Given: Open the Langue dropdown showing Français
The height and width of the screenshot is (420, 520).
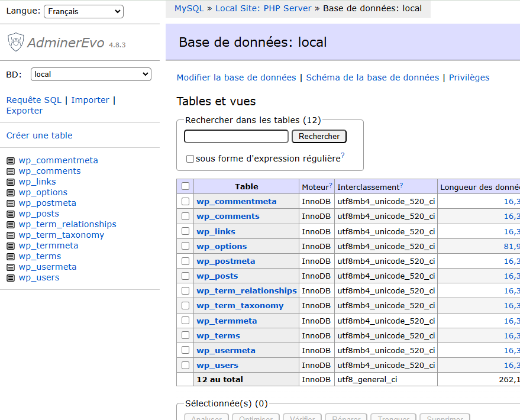Looking at the screenshot, I should (83, 11).
